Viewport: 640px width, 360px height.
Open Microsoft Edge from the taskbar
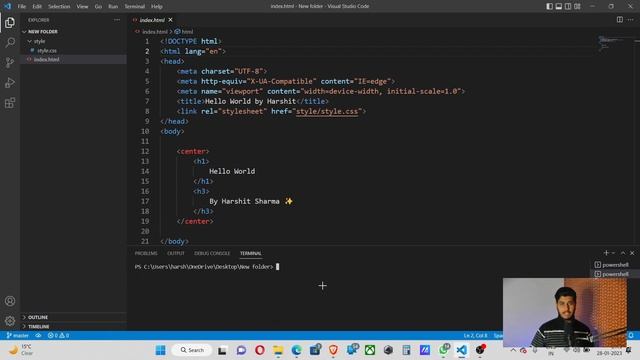[297, 350]
